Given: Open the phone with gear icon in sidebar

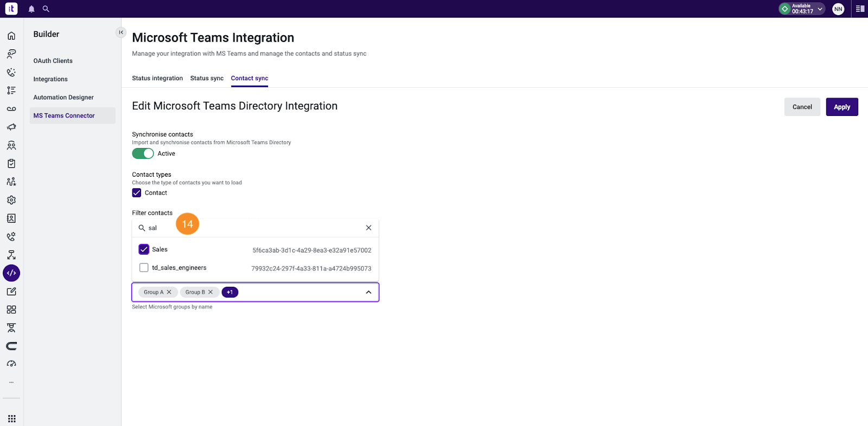Looking at the screenshot, I should (11, 237).
